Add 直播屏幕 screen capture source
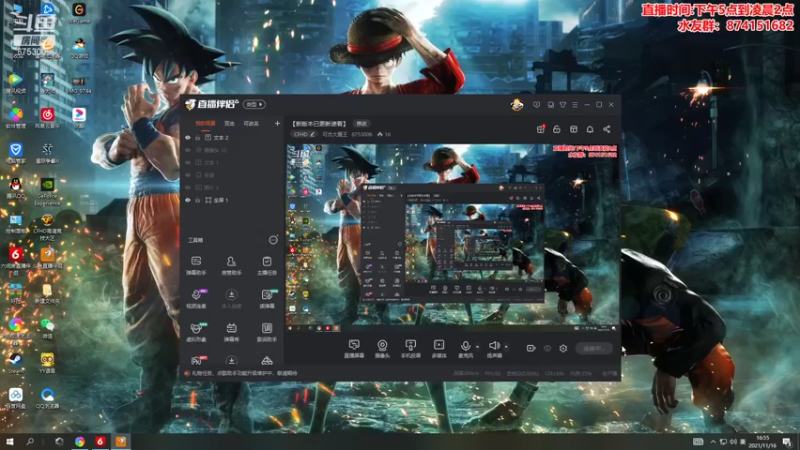Screen dimensions: 800x450 (x=354, y=348)
